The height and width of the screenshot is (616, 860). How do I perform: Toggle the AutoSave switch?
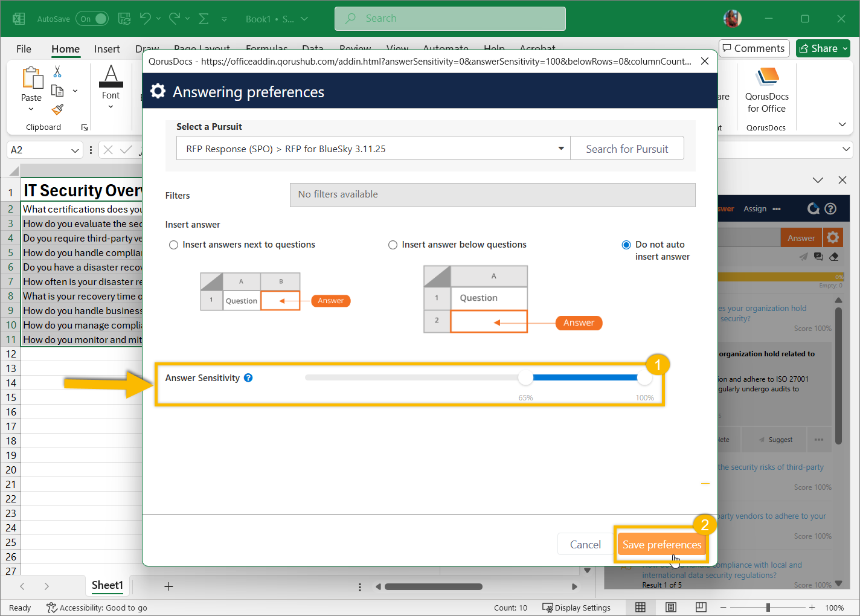pos(93,19)
